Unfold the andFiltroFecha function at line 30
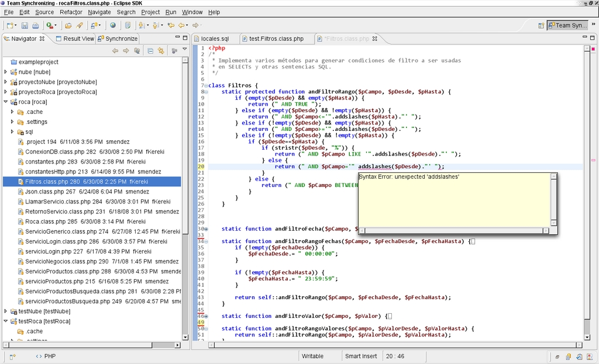Screen dimensions: 599x364 (x=206, y=229)
